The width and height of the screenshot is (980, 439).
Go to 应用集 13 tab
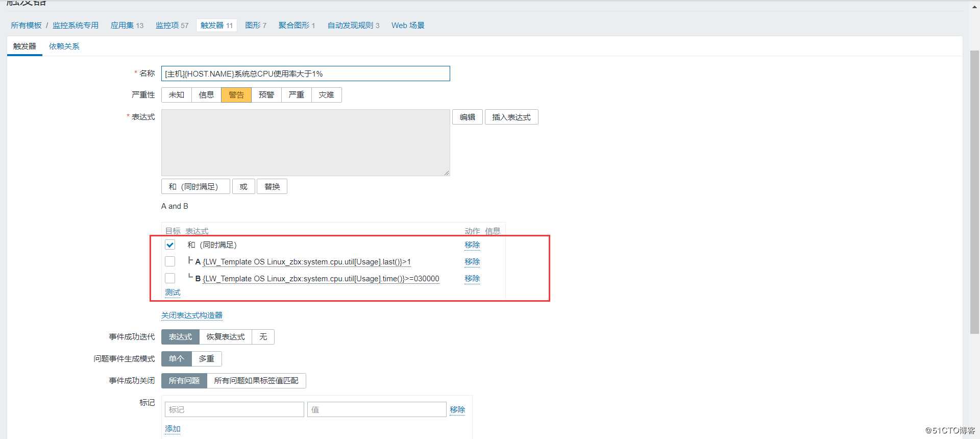tap(127, 26)
